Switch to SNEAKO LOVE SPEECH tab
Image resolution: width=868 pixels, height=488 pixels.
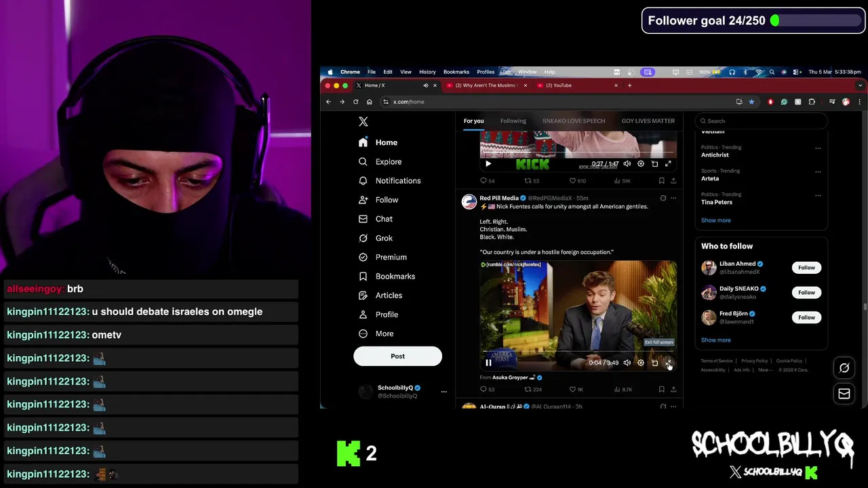click(x=574, y=121)
